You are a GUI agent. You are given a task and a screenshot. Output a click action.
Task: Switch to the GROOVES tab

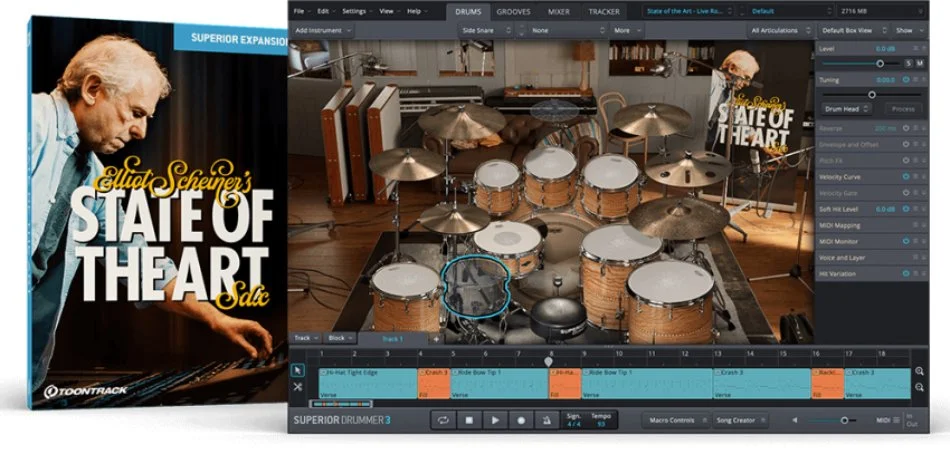coord(513,12)
